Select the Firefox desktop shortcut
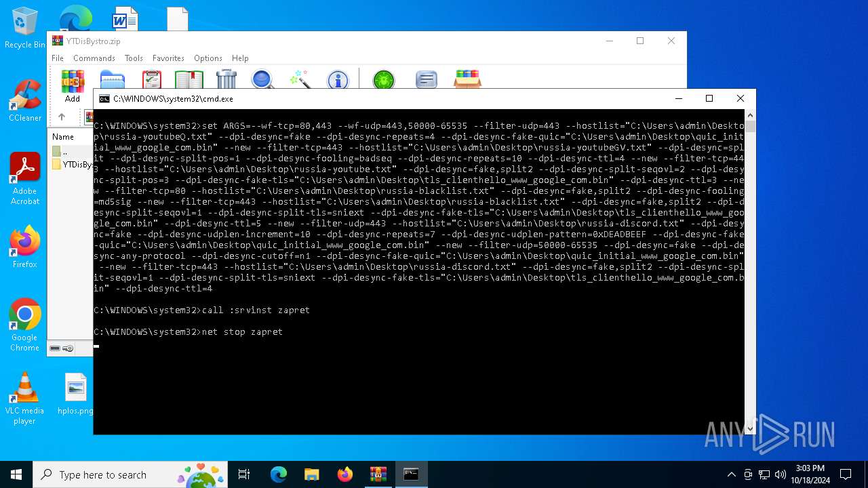 [x=25, y=247]
